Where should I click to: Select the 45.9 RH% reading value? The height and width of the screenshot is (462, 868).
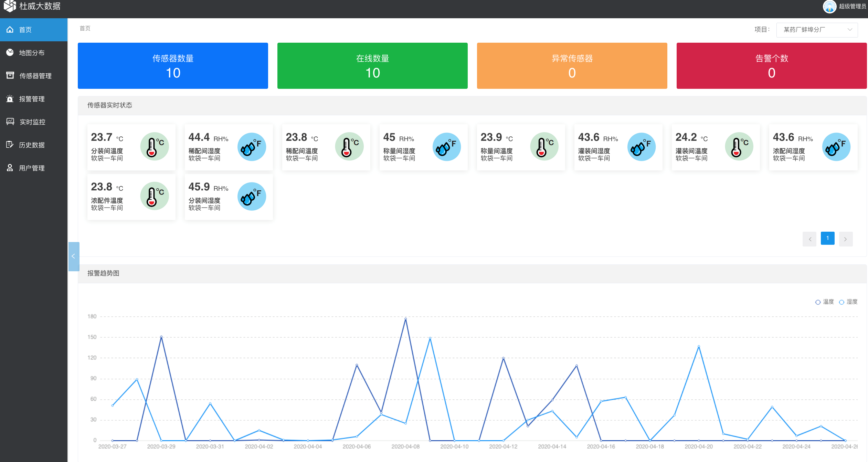pyautogui.click(x=208, y=187)
